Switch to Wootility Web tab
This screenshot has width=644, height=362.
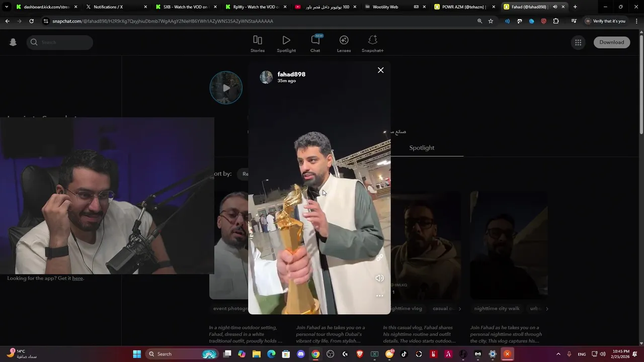click(395, 7)
